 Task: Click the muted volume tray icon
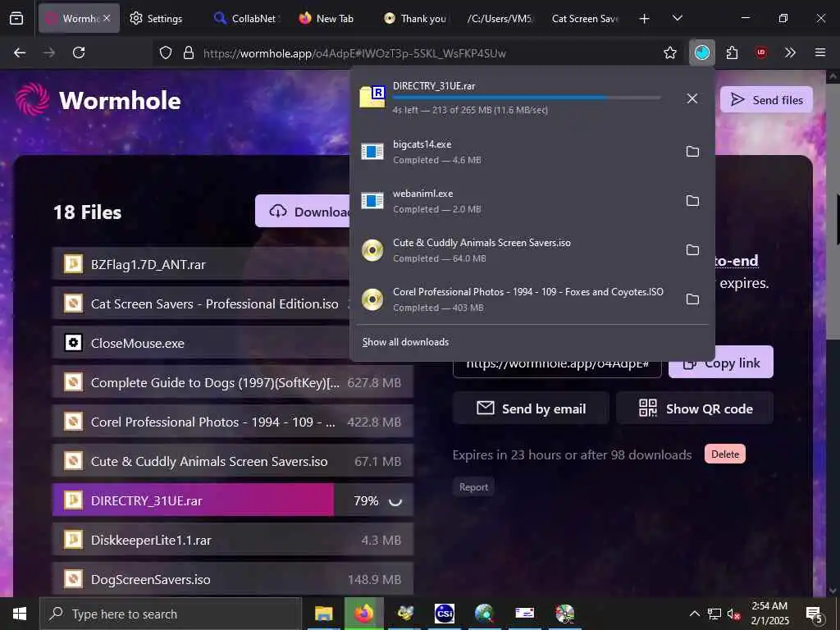click(x=733, y=614)
